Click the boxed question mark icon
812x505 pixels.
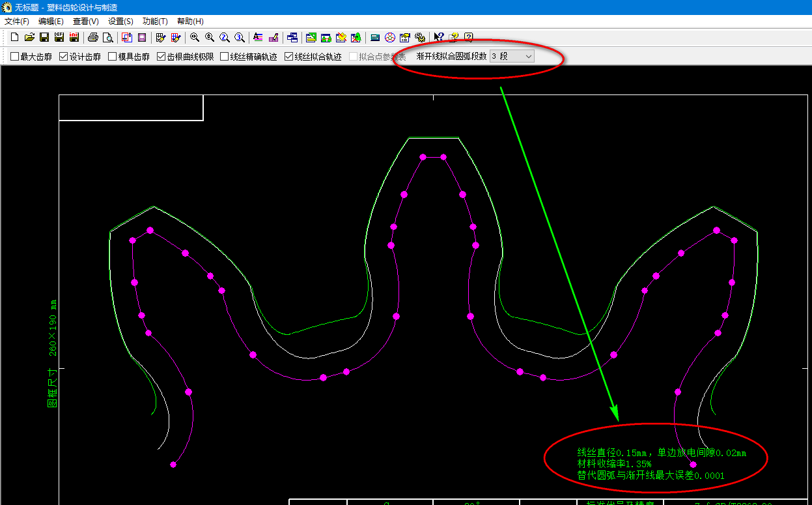pos(469,37)
